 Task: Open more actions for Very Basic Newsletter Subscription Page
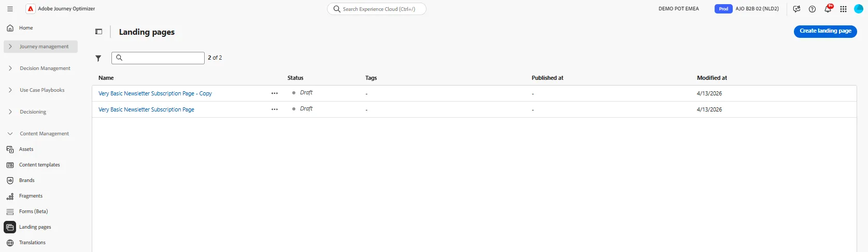pos(275,109)
